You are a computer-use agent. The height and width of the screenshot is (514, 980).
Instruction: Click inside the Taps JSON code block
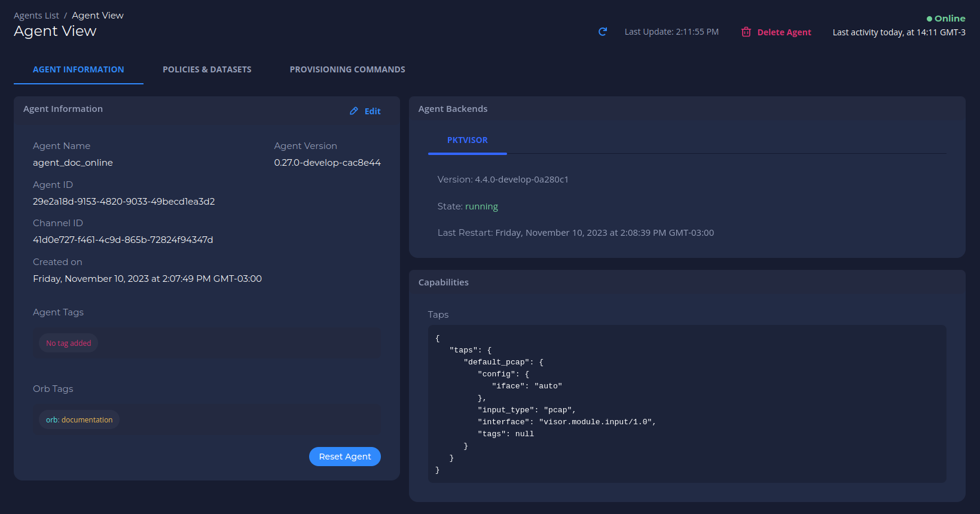point(687,404)
